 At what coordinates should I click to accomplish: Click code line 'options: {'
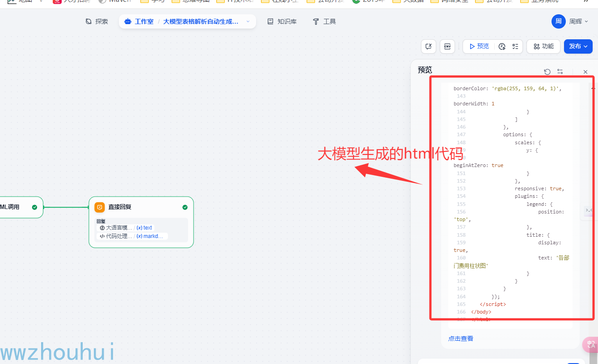tap(518, 134)
